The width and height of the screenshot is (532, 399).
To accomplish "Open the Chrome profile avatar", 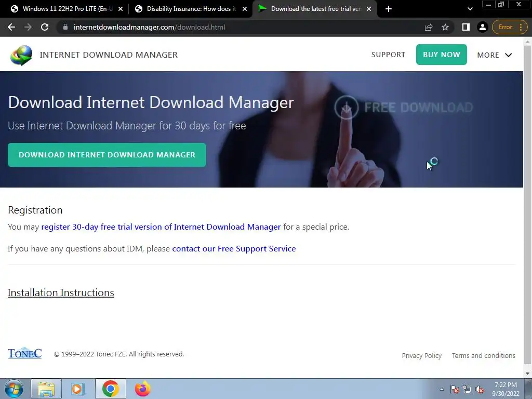I will point(482,27).
